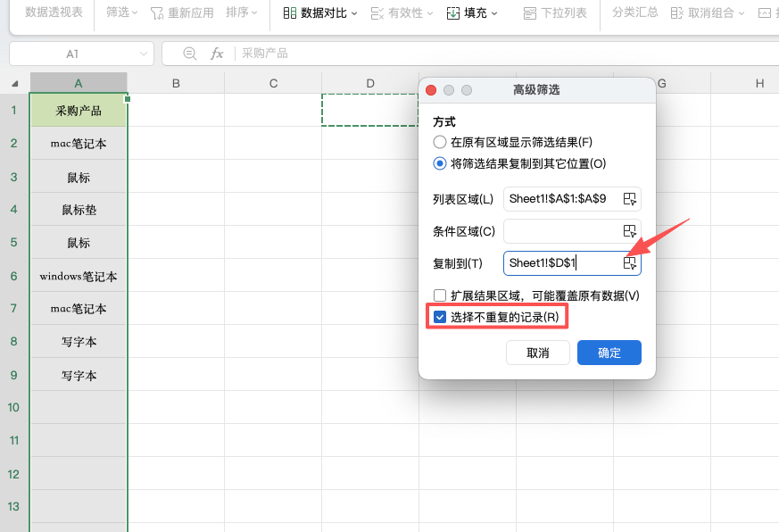The image size is (779, 532).
Task: Click the 下拉列表 toolbar item
Action: [x=555, y=12]
